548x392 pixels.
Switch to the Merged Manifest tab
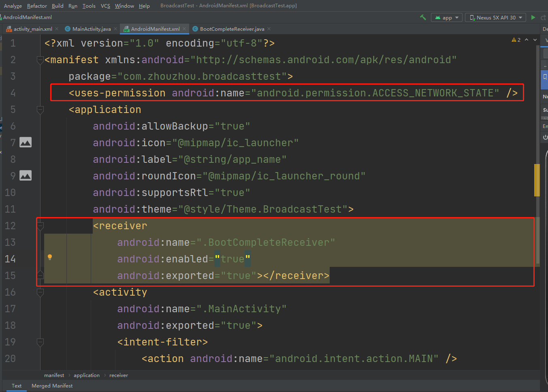tap(52, 386)
